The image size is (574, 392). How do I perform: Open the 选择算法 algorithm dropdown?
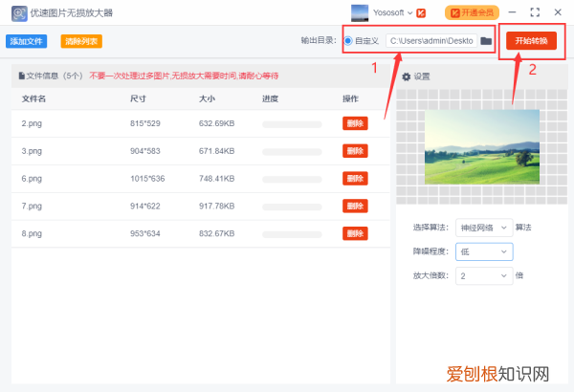point(484,228)
